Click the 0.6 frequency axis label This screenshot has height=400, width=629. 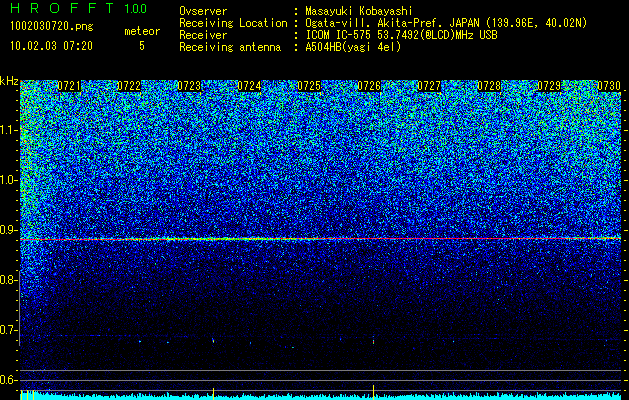coord(9,380)
